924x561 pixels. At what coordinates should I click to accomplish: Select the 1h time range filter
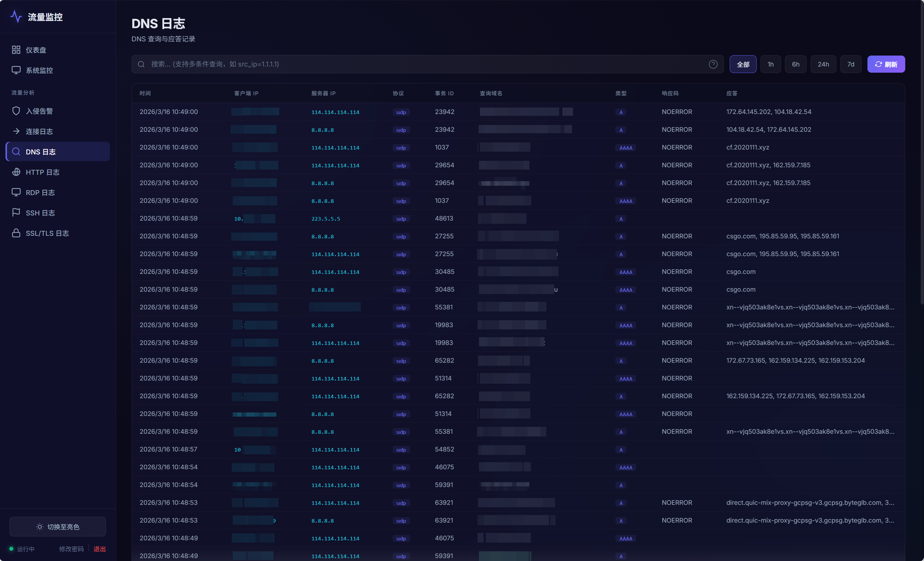pyautogui.click(x=770, y=64)
